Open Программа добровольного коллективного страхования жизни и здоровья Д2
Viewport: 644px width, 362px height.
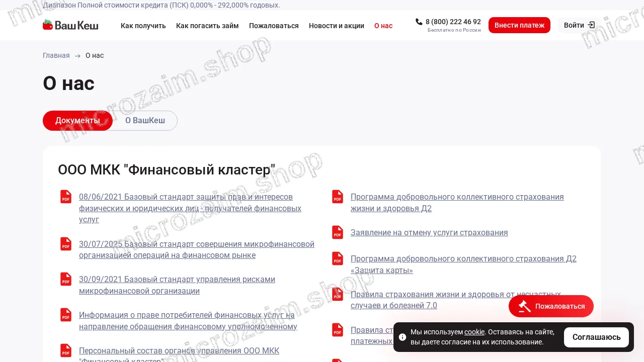[x=457, y=203]
